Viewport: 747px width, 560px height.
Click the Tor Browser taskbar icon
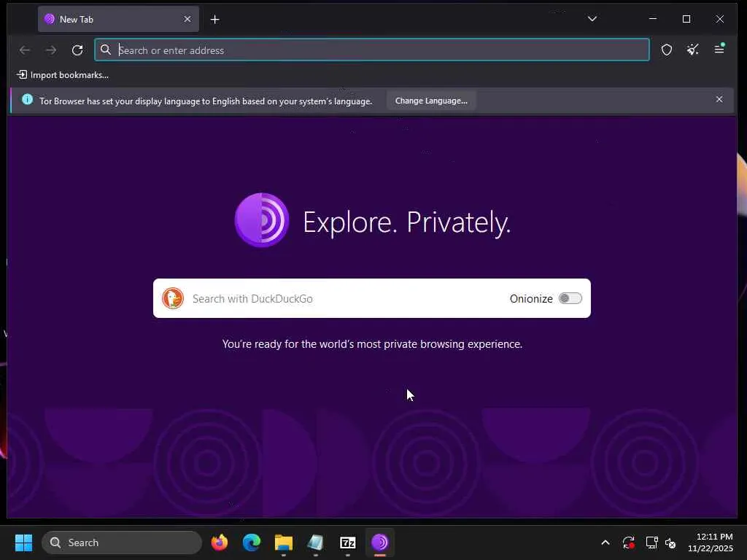[x=379, y=542]
